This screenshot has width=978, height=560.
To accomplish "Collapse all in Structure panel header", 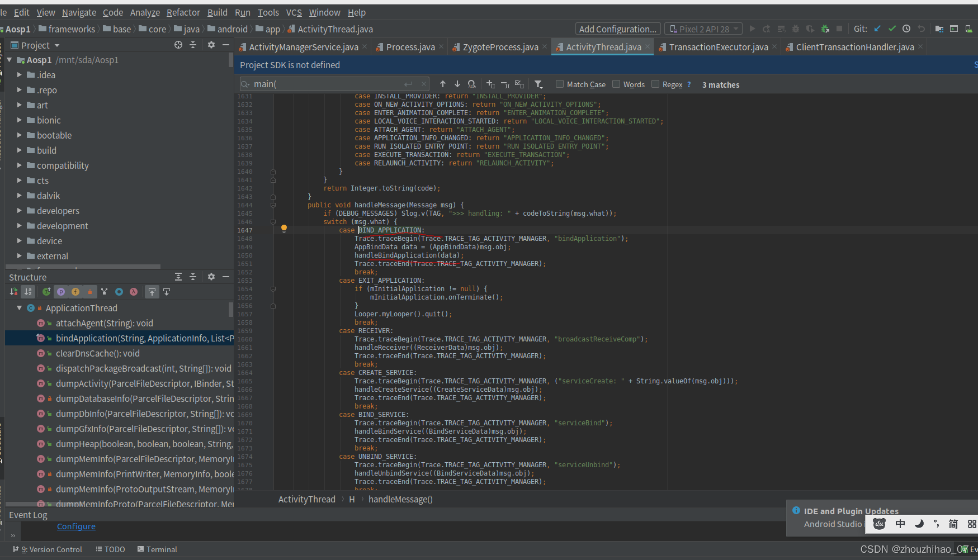I will (193, 277).
